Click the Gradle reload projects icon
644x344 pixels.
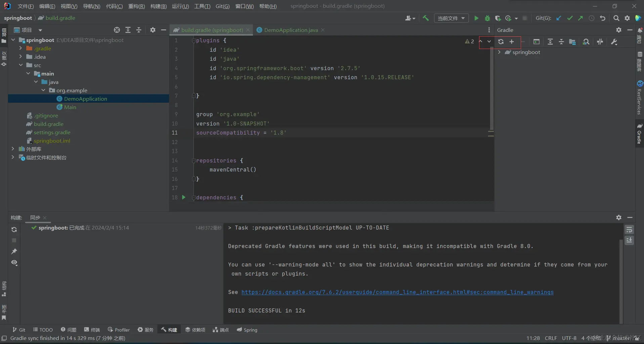coord(501,42)
